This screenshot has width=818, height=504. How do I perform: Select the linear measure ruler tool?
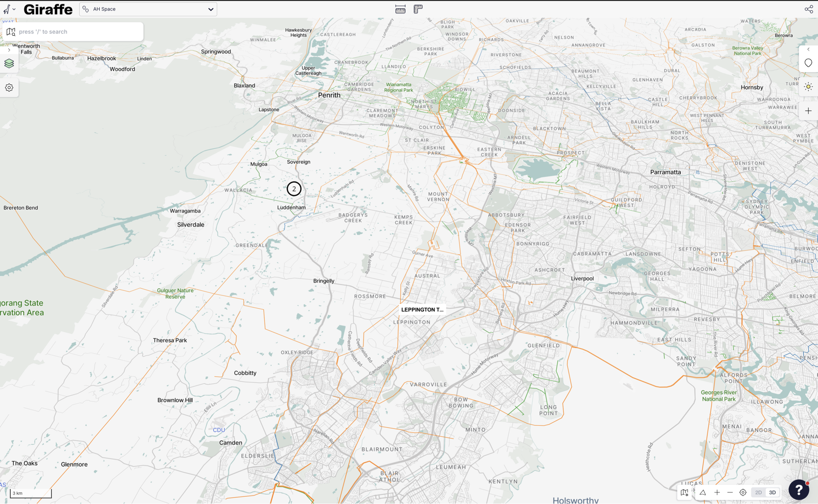(x=400, y=9)
